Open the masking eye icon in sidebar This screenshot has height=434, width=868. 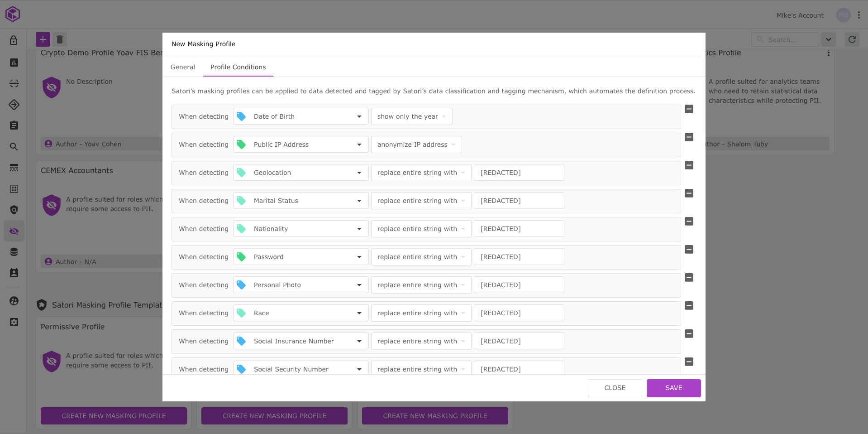(14, 231)
